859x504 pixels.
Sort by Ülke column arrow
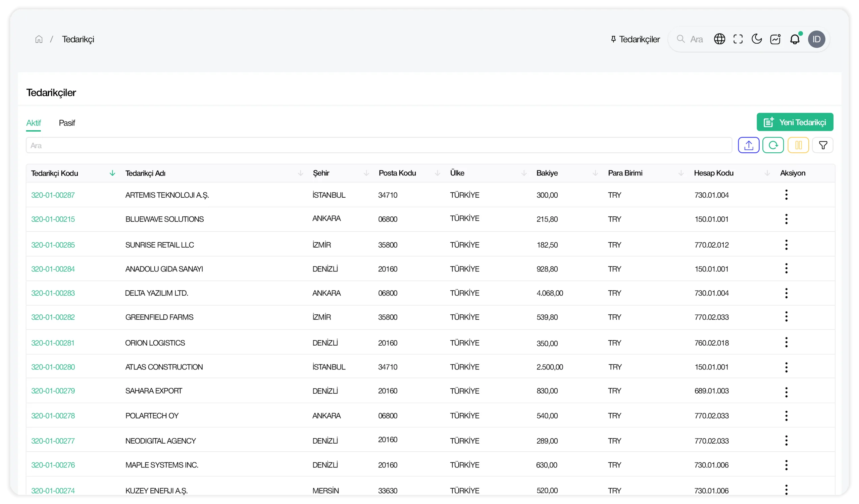click(x=524, y=173)
